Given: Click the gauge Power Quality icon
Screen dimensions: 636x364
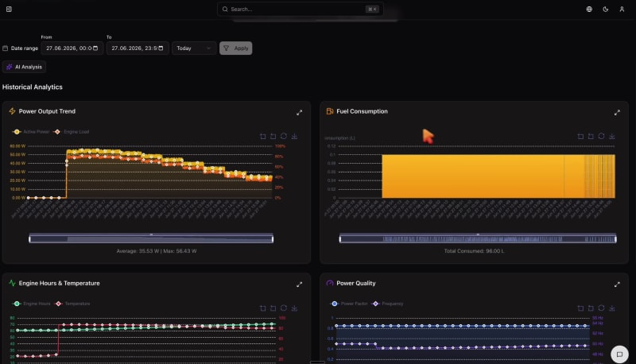Looking at the screenshot, I should (x=330, y=283).
